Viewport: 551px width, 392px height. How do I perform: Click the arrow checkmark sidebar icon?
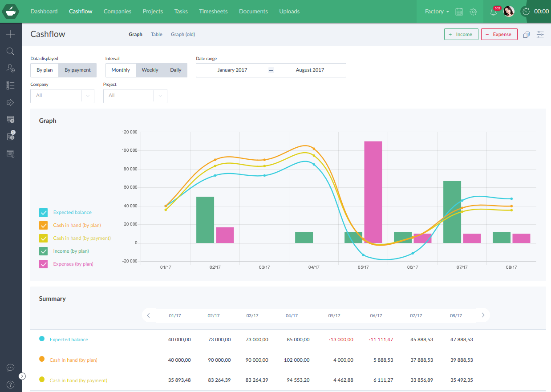tap(10, 102)
